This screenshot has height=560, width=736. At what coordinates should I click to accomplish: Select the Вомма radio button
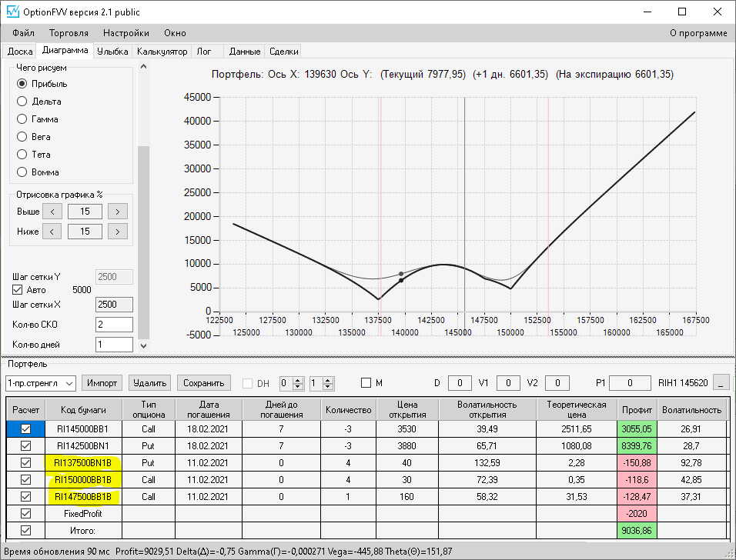(22, 172)
